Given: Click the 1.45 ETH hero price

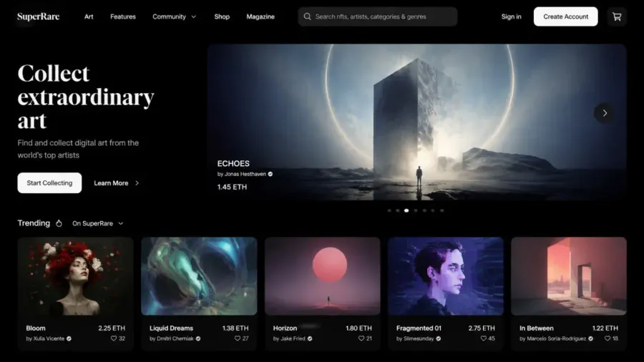Looking at the screenshot, I should (x=232, y=187).
